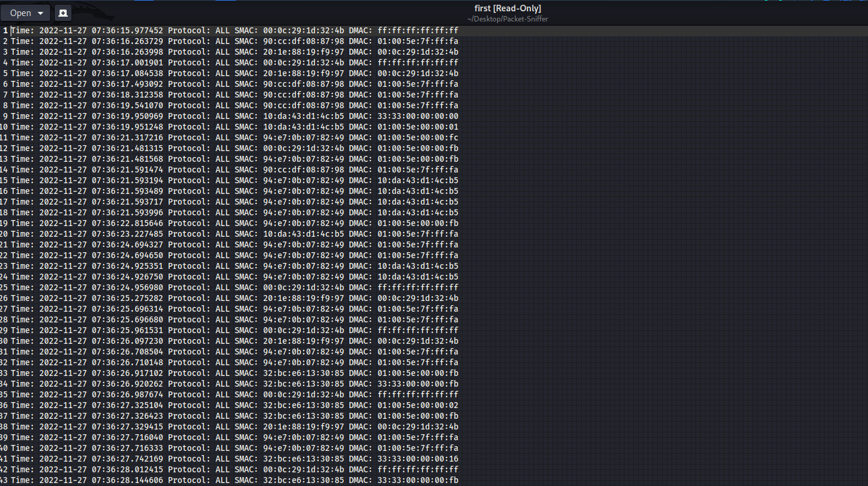Click the empty editor area right of the text
The height and width of the screenshot is (486, 868).
coord(655,238)
